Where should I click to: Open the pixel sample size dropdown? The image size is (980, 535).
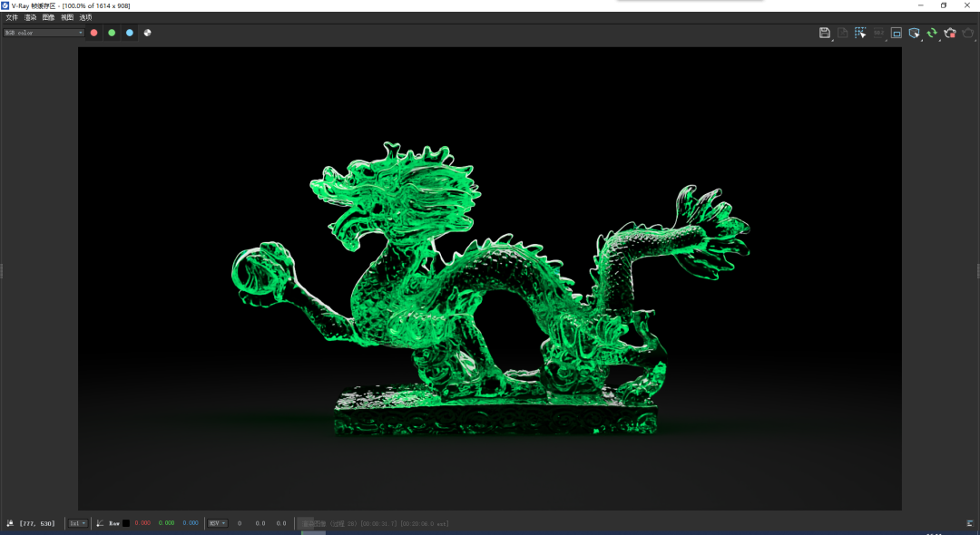pos(77,522)
